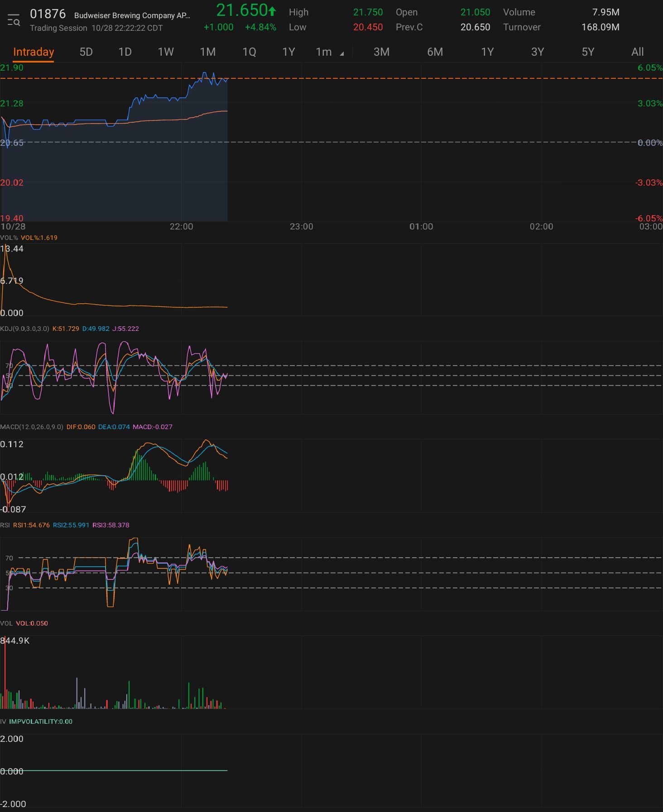The image size is (663, 812).
Task: Click the percentage change +4.84%
Action: [260, 27]
